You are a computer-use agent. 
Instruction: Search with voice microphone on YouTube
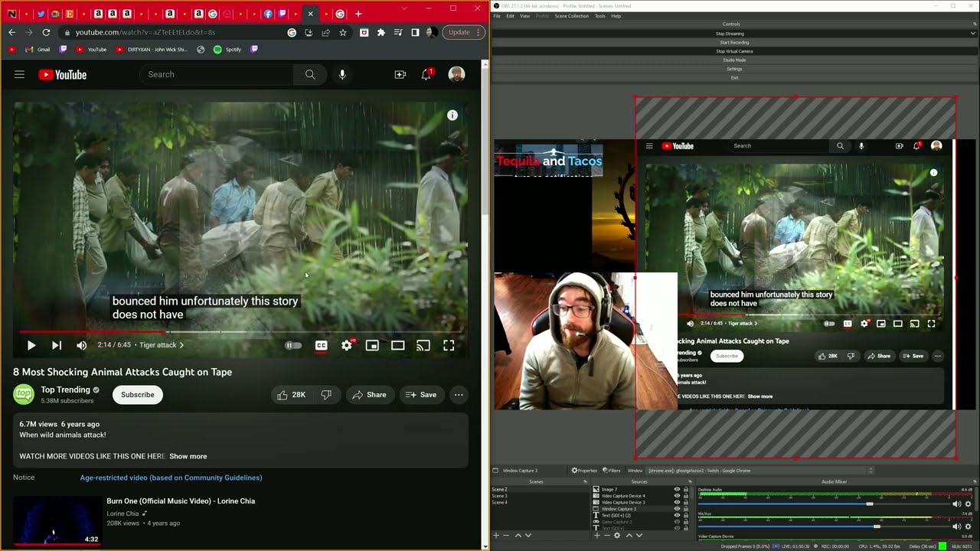342,74
